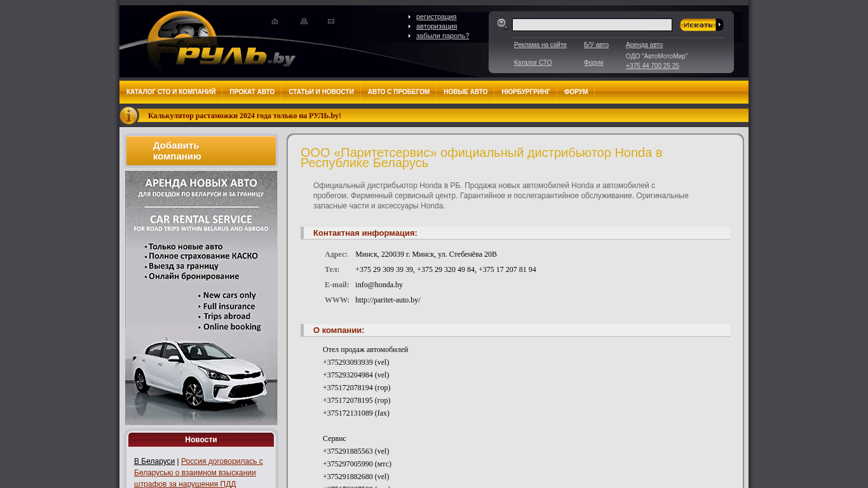Open the регистрация link
The image size is (868, 488).
tap(436, 17)
